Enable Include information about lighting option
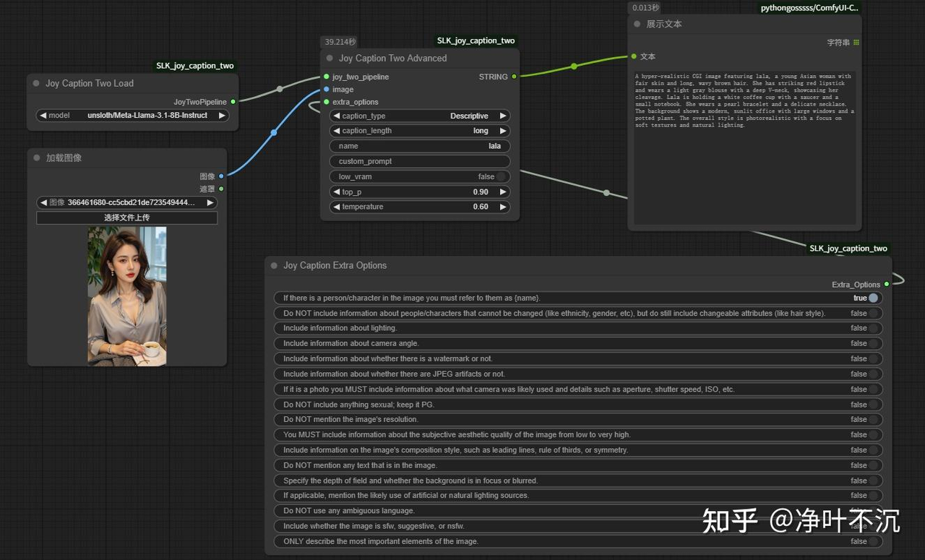 tap(873, 328)
